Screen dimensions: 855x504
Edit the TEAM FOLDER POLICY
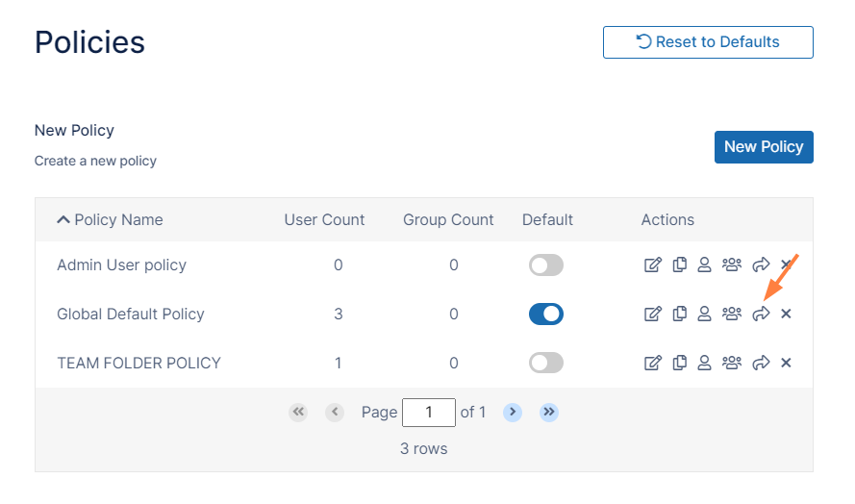tap(653, 363)
